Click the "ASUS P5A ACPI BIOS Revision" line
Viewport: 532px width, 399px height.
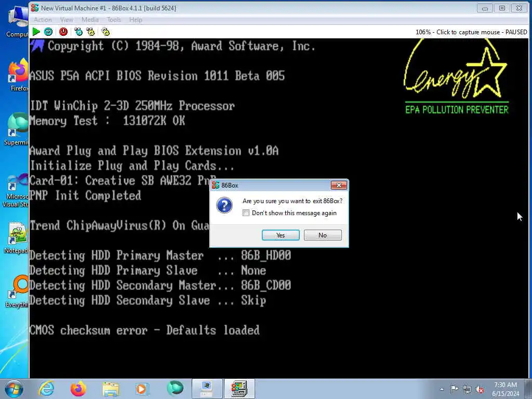[x=157, y=76]
